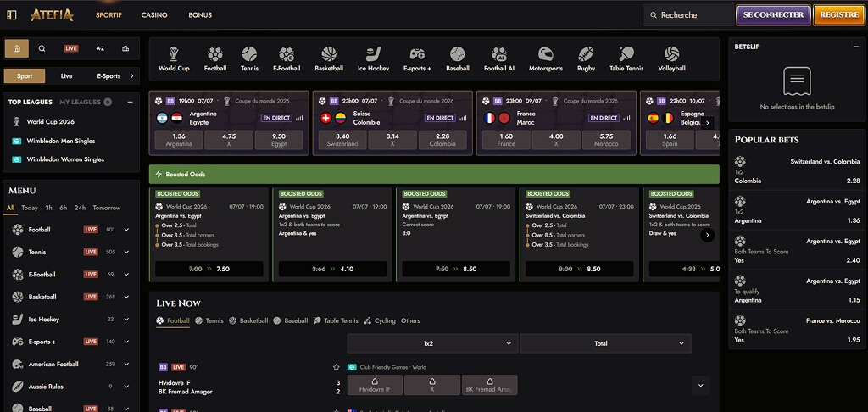
Task: Switch to the Live tab in sidebar
Action: tap(66, 75)
